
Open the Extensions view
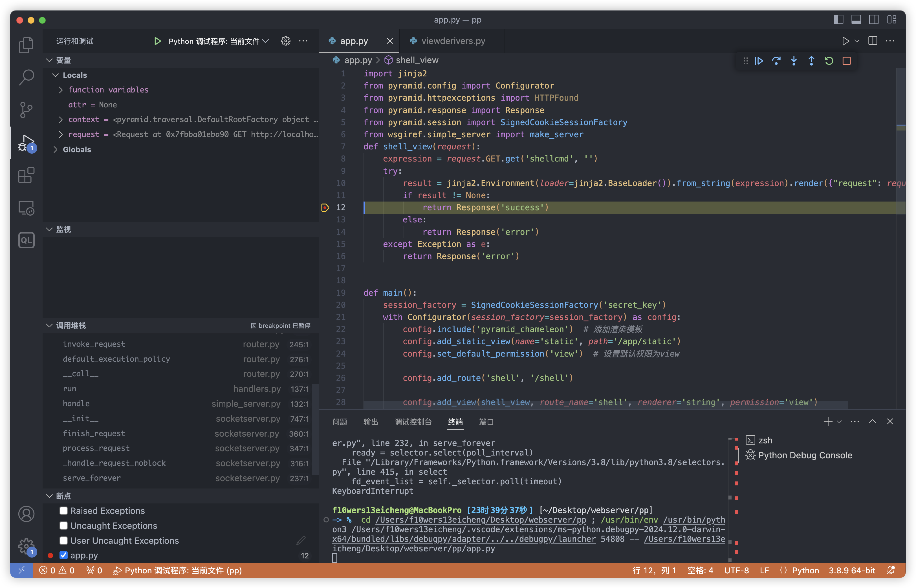[26, 176]
